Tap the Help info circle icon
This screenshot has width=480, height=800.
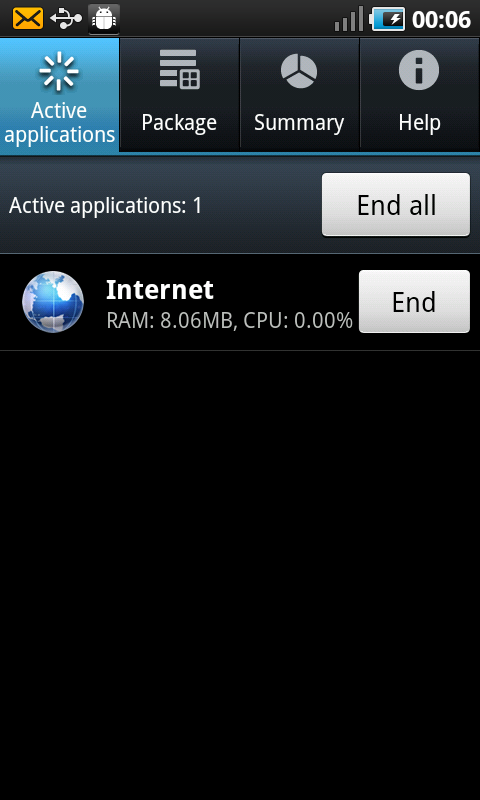419,70
